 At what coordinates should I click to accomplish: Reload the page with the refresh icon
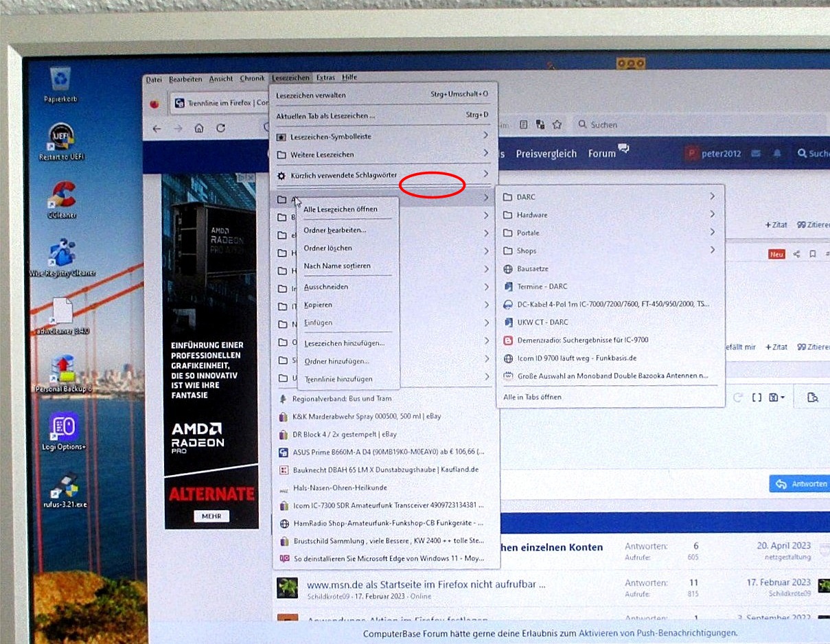220,128
